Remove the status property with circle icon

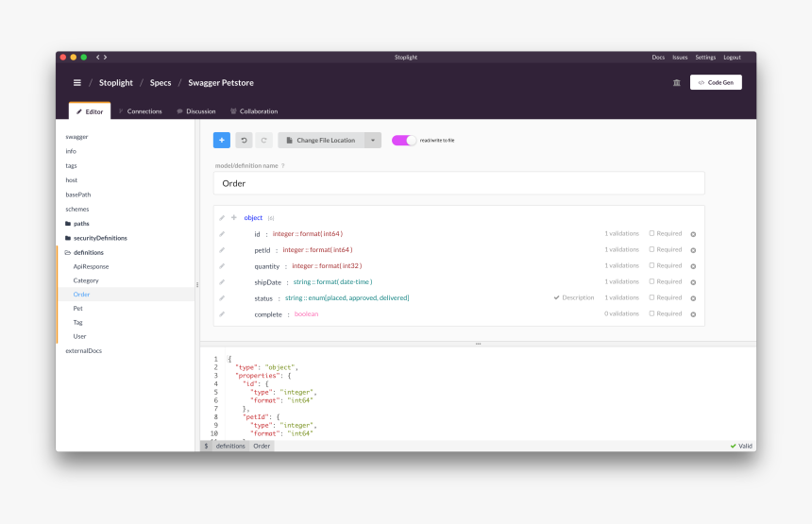pos(693,298)
